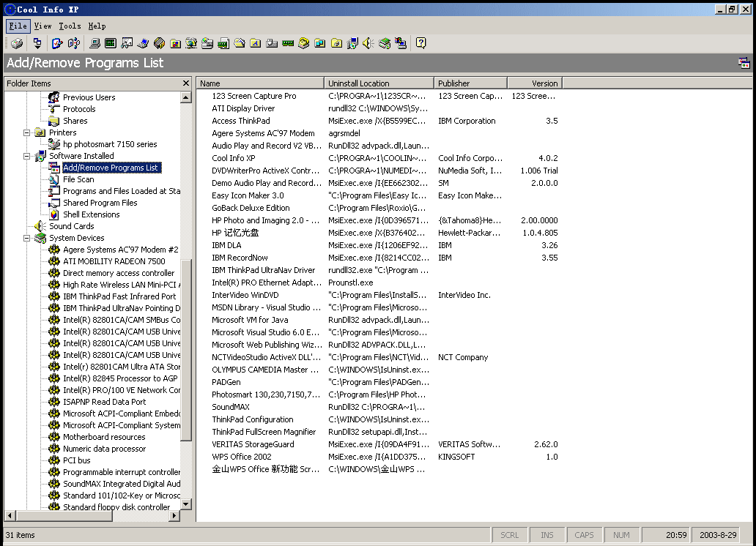Click the desktop computer toolbar icon
Image resolution: width=756 pixels, height=546 pixels.
point(95,43)
